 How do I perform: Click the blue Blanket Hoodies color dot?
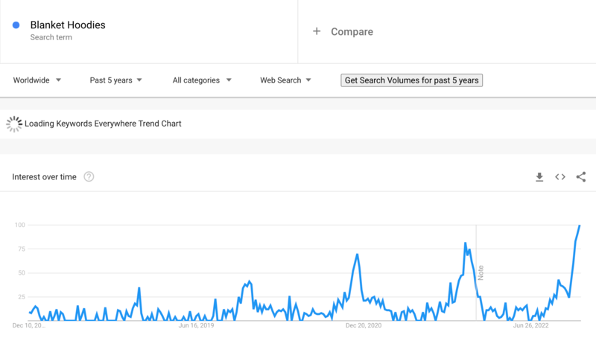pyautogui.click(x=16, y=25)
